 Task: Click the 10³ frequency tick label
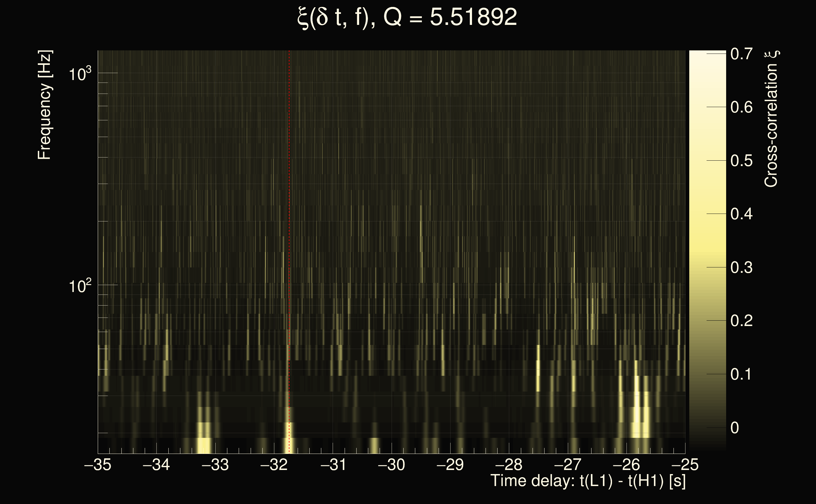80,74
